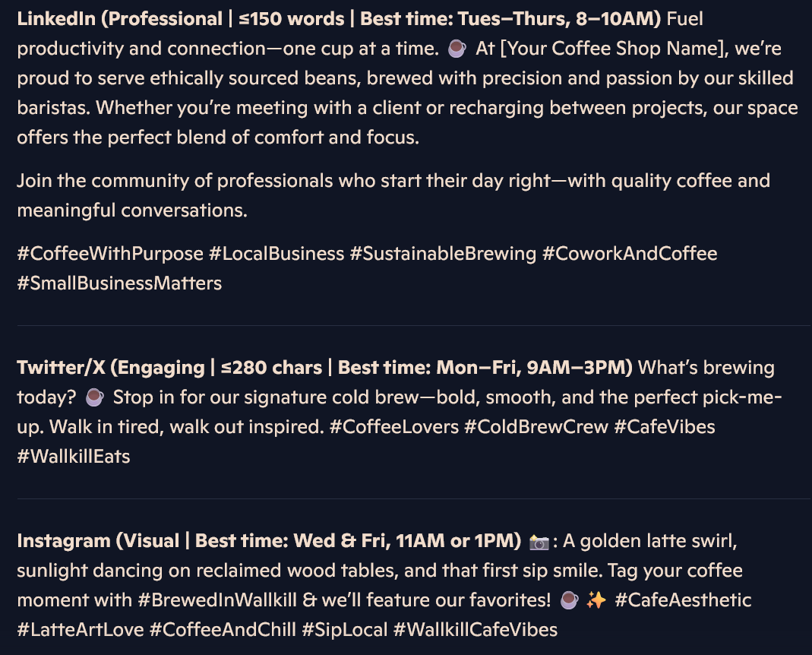The width and height of the screenshot is (812, 655).
Task: Click the #LocalBusiness hashtag
Action: tap(276, 254)
